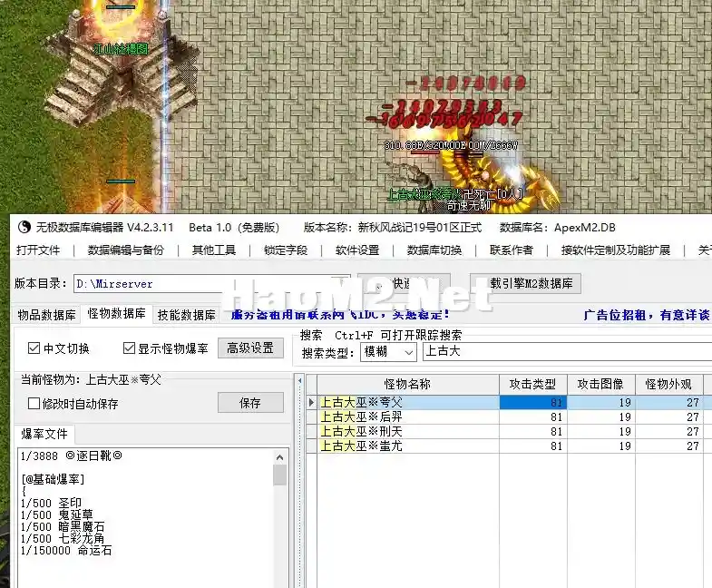Open the 联系作者 menu
The image size is (712, 588).
click(512, 250)
